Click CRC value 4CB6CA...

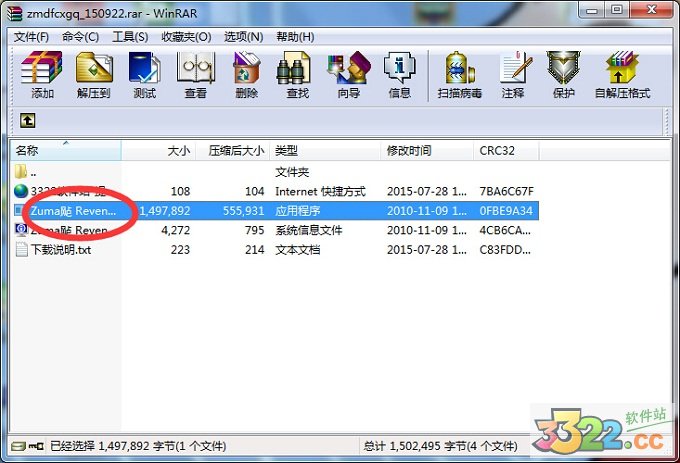click(x=505, y=230)
